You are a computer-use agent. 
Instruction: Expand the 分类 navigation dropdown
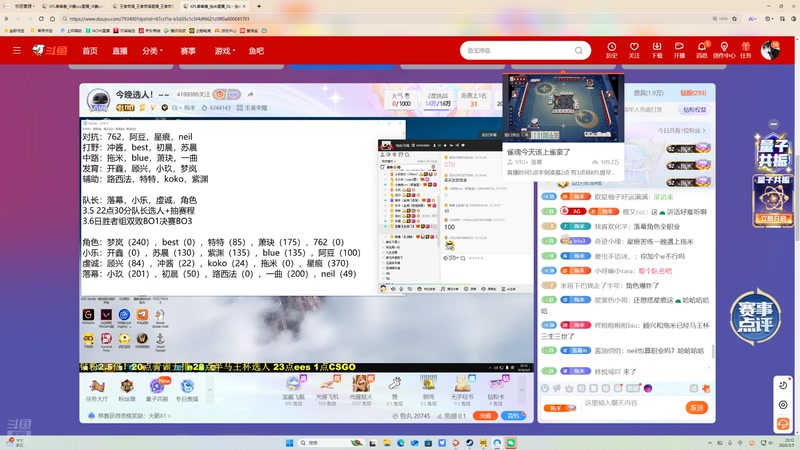[x=153, y=51]
